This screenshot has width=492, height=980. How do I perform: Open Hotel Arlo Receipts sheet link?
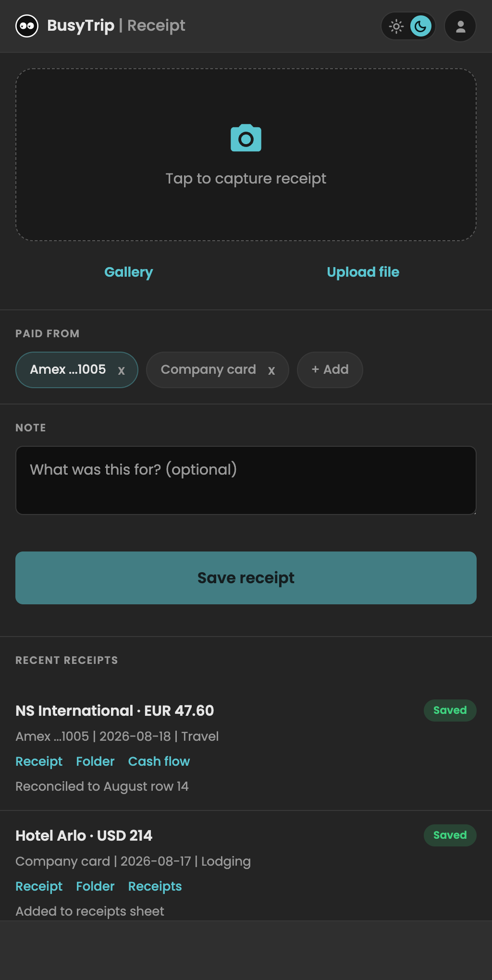tap(155, 886)
